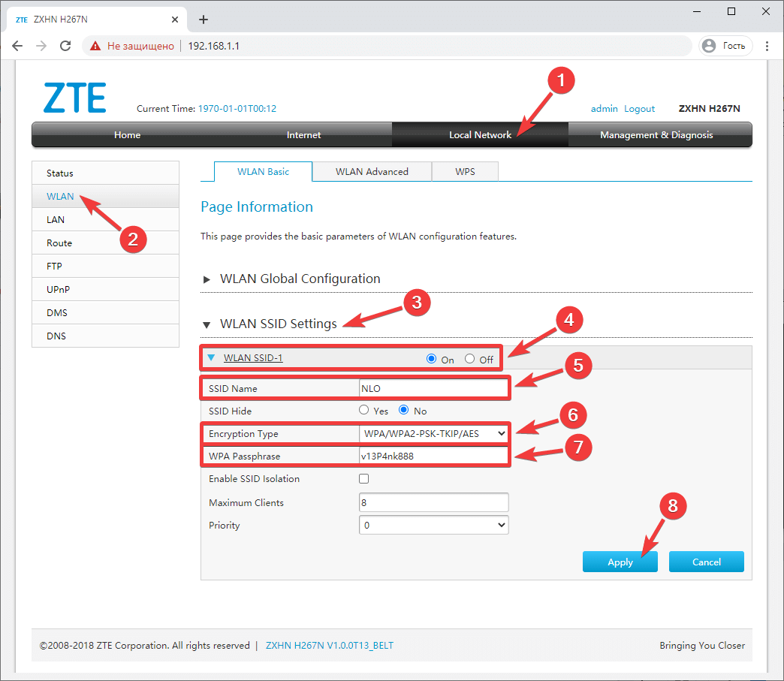Screen dimensions: 784x681
Task: Open the Priority dropdown
Action: (x=433, y=525)
